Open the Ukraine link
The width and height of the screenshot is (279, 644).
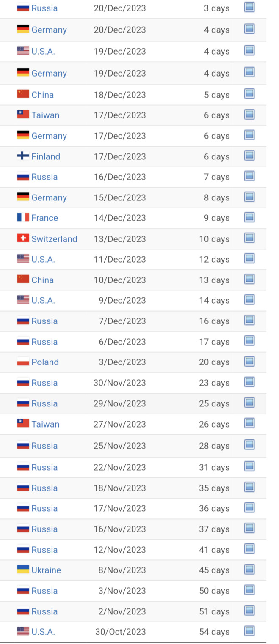pyautogui.click(x=46, y=570)
